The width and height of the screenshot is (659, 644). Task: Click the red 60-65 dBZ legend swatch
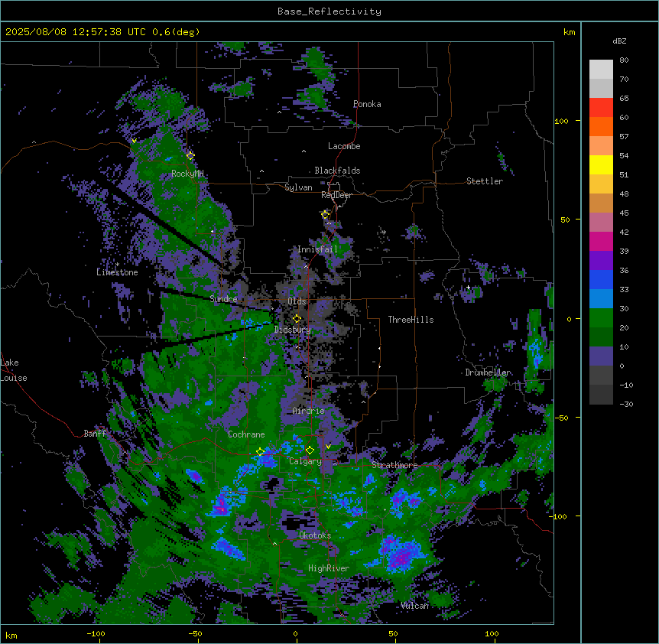point(601,108)
